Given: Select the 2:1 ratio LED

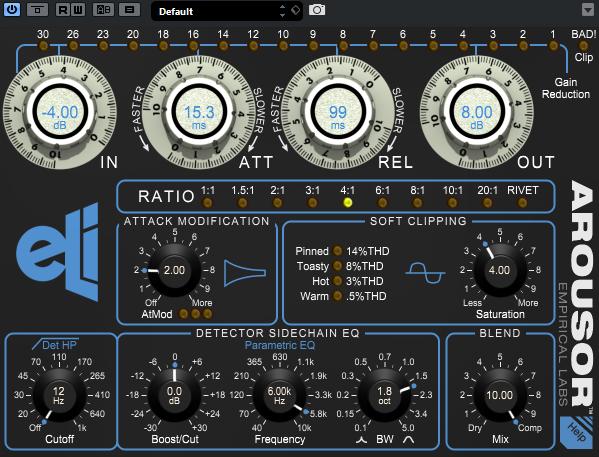Looking at the screenshot, I should tap(277, 203).
